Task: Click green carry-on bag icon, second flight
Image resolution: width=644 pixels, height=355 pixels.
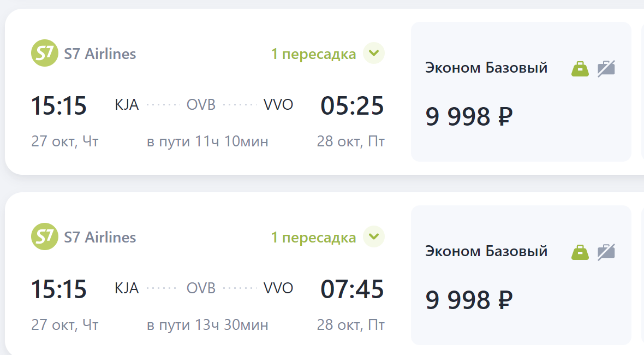Action: point(580,252)
